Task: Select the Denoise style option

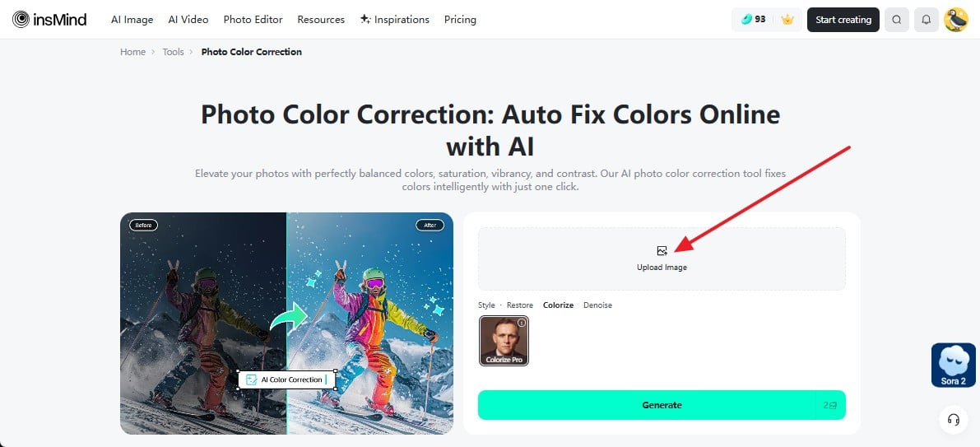Action: (x=597, y=305)
